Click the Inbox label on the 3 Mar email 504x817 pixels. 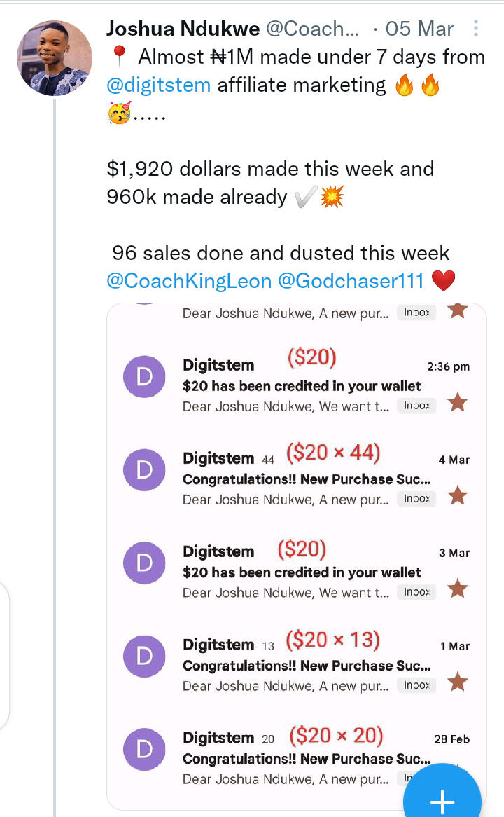pyautogui.click(x=416, y=592)
